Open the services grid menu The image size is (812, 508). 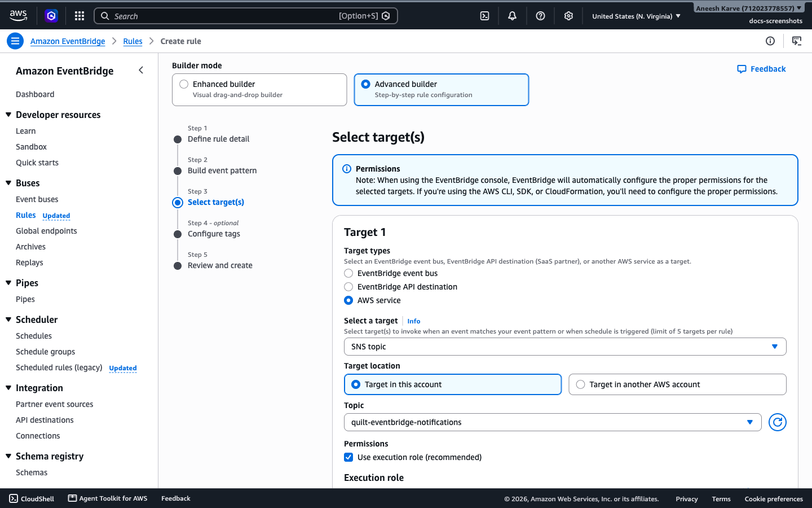click(x=80, y=16)
